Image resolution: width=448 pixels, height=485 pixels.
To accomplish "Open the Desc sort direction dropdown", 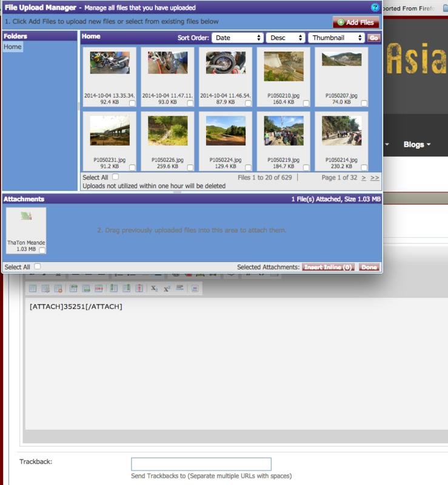I will tap(286, 38).
